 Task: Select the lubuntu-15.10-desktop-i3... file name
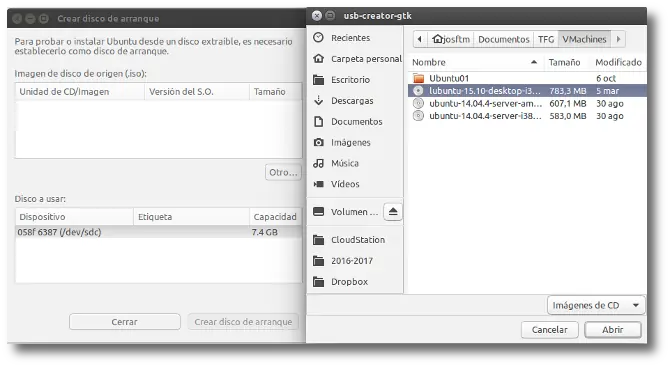[x=485, y=91]
